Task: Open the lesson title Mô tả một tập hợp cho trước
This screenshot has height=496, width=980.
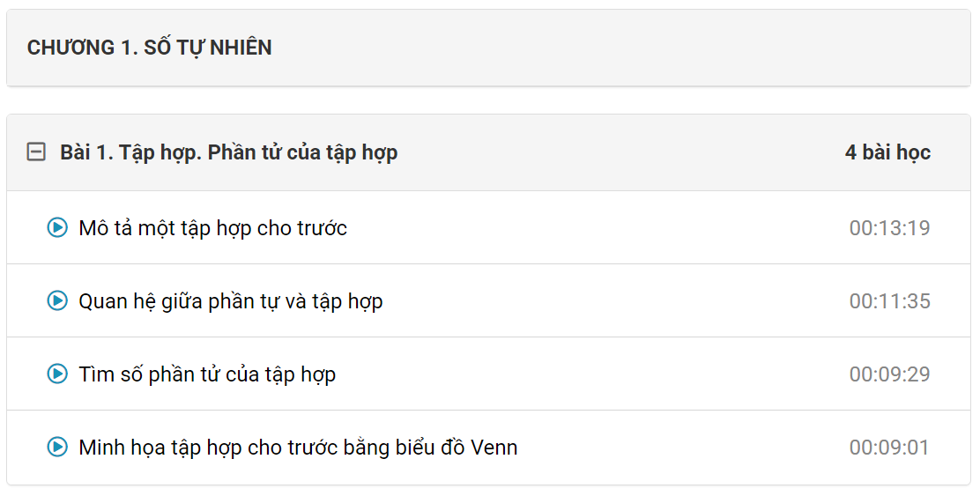Action: 212,228
